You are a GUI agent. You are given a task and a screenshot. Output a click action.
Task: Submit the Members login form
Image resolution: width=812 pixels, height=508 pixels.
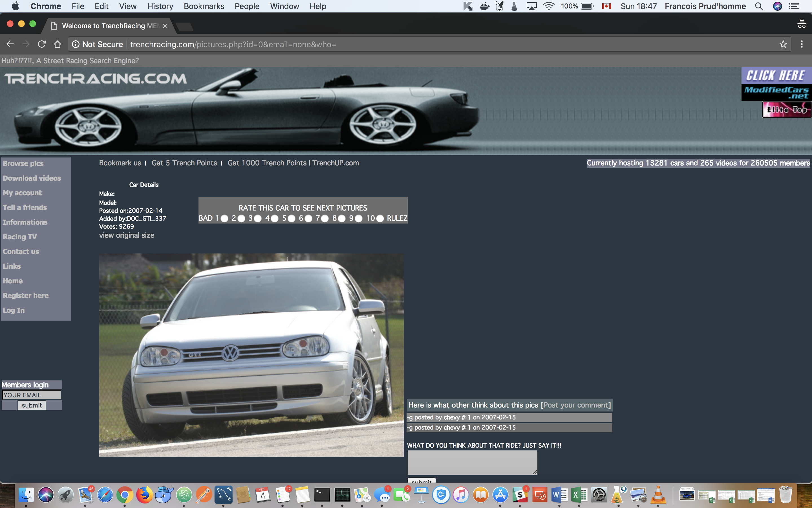[x=32, y=405]
